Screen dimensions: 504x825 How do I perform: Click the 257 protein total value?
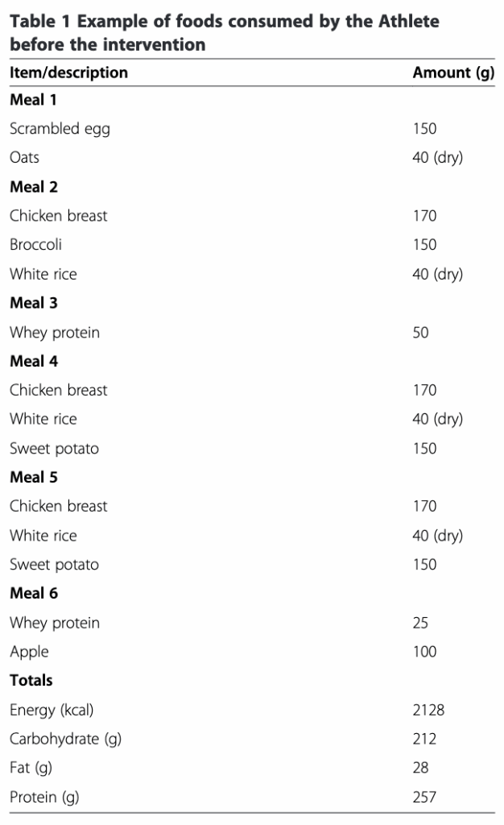point(424,797)
